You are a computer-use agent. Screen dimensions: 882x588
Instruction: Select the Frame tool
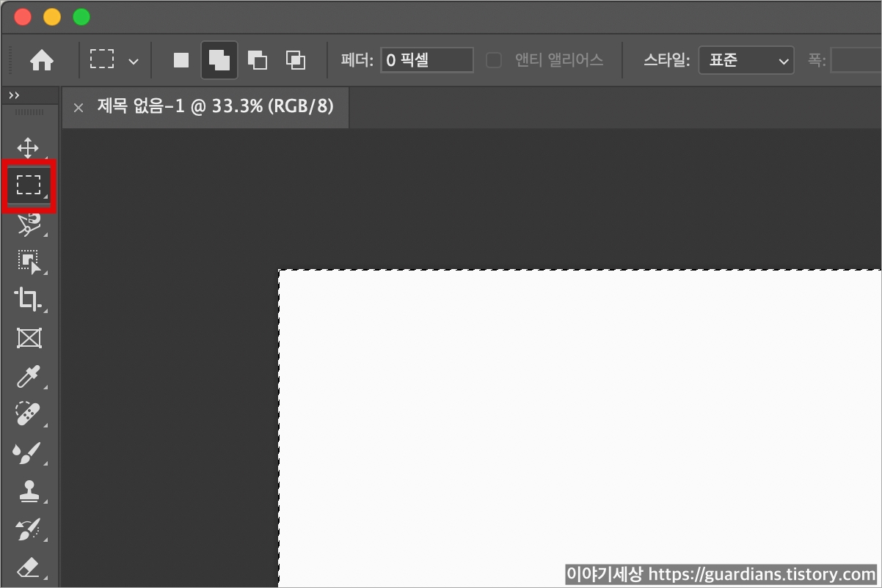click(x=29, y=338)
